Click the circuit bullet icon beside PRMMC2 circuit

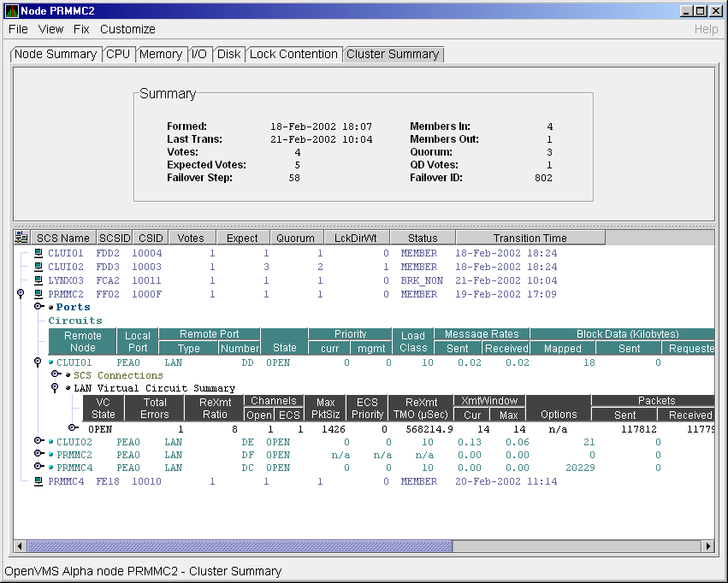51,455
